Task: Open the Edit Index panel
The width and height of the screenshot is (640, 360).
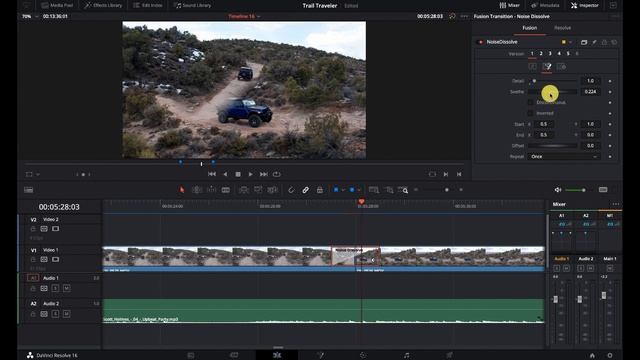Action: [x=147, y=5]
